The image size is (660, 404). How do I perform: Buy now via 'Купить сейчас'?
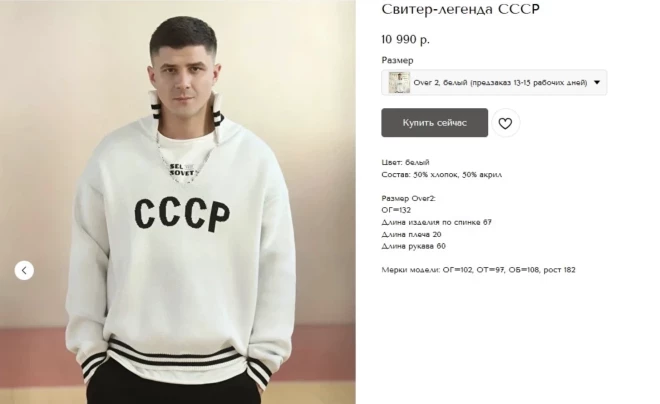(x=434, y=123)
